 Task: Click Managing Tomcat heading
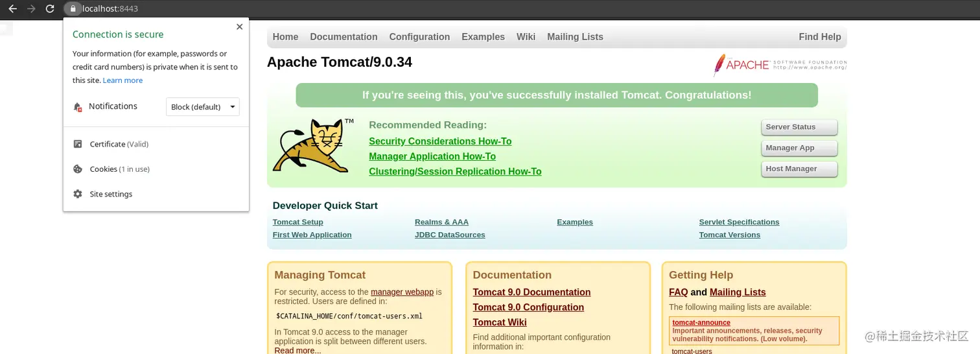click(x=320, y=275)
